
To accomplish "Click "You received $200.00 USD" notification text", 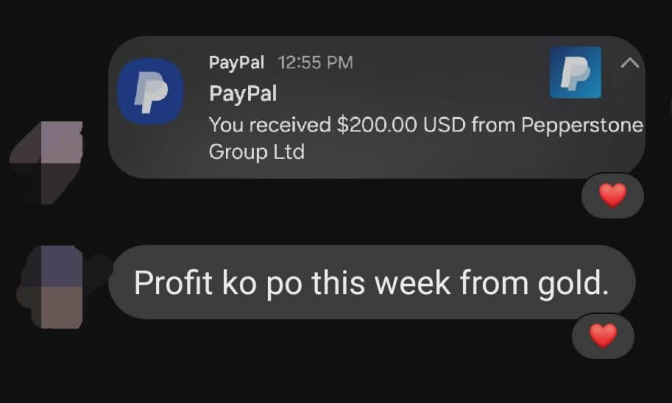I will click(x=337, y=125).
